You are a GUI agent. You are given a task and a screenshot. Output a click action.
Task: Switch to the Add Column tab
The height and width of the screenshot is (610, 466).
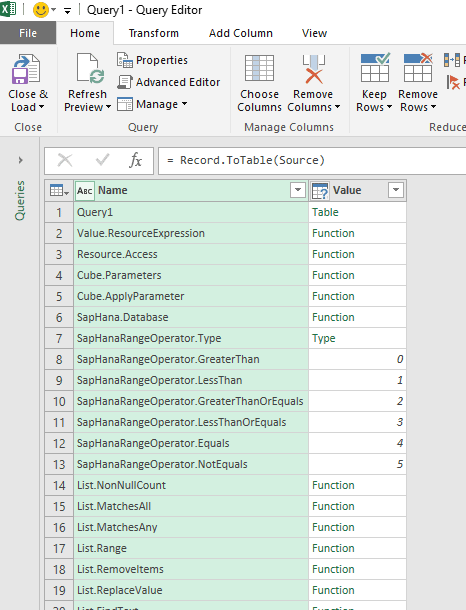(241, 33)
